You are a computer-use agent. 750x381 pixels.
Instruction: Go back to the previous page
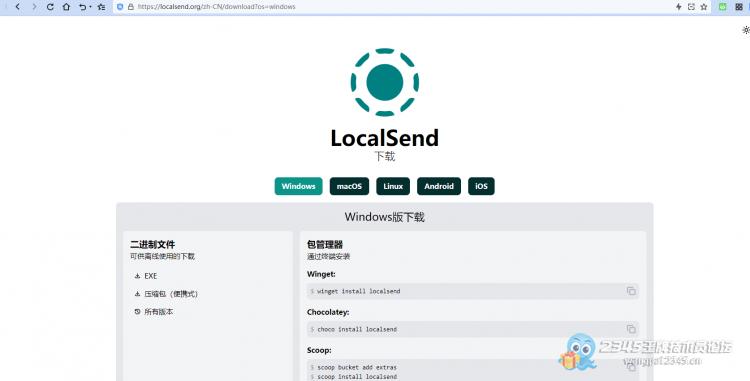click(18, 7)
